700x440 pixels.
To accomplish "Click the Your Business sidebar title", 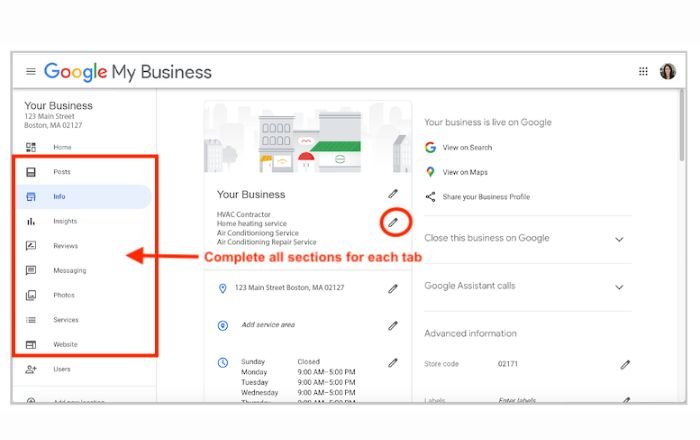I will point(58,106).
